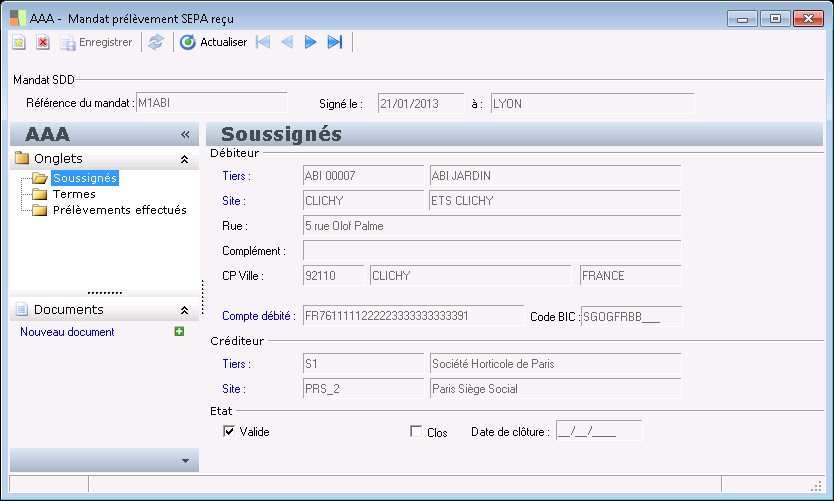Screen dimensions: 834x501
Task: Collapse the Documents section
Action: pos(184,311)
